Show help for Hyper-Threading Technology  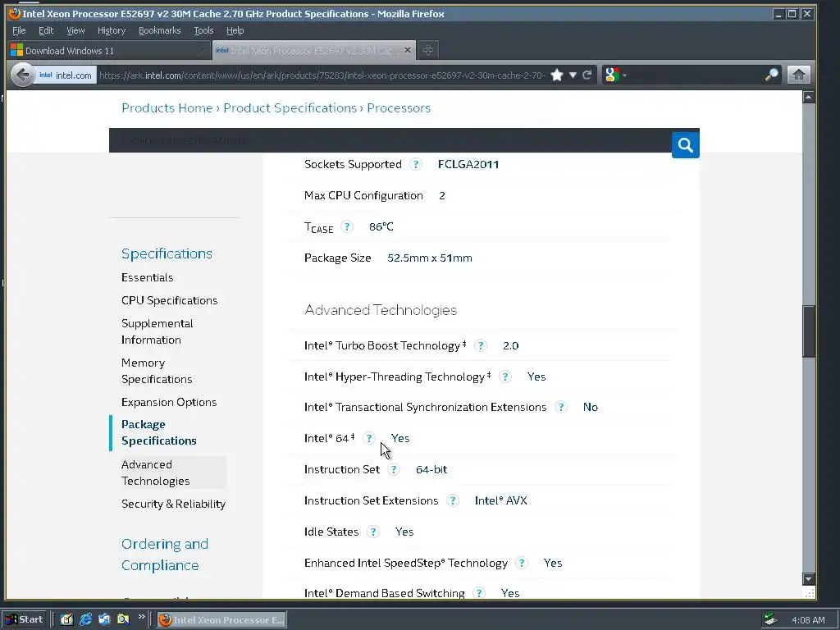[x=505, y=377]
